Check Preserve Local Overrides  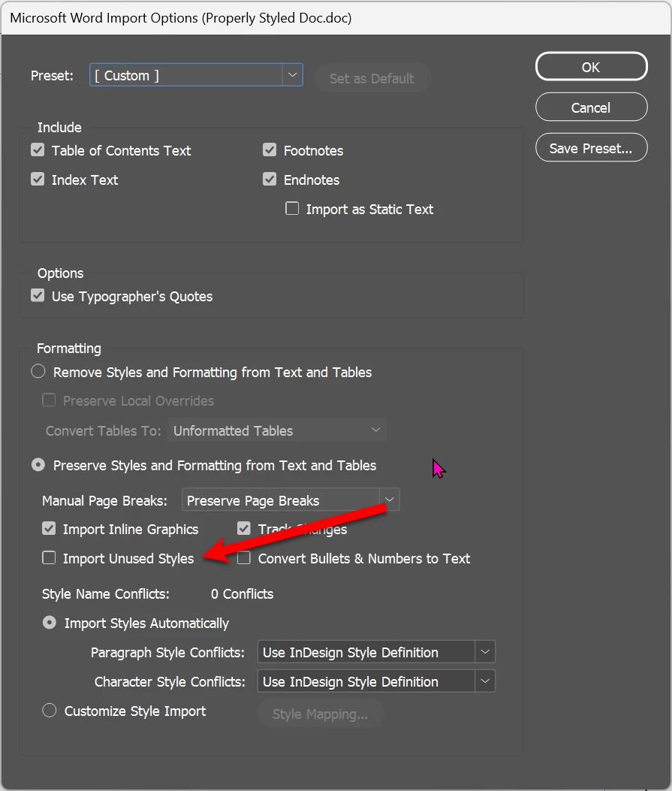49,400
